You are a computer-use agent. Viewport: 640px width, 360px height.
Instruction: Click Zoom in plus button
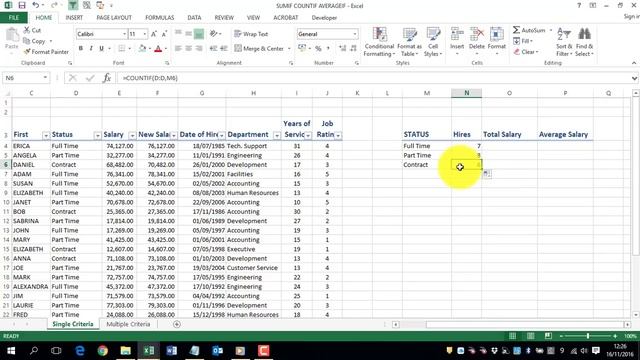(x=615, y=336)
